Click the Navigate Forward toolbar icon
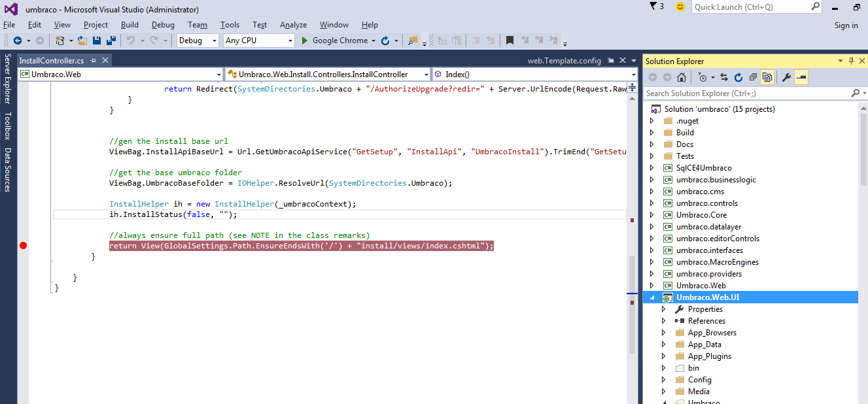868x404 pixels. [39, 41]
